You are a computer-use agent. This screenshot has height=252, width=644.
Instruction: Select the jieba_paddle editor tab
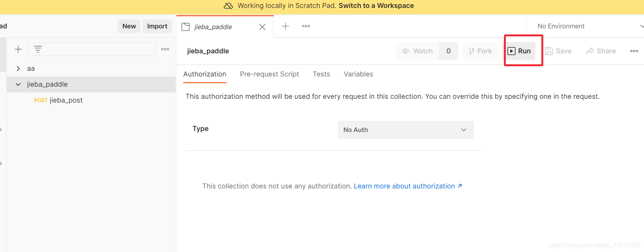[225, 27]
